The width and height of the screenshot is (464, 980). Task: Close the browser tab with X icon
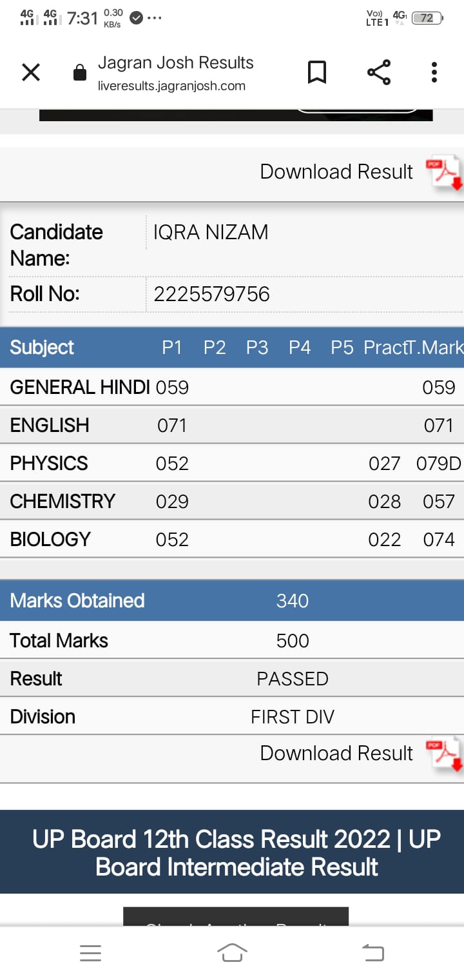pos(31,73)
